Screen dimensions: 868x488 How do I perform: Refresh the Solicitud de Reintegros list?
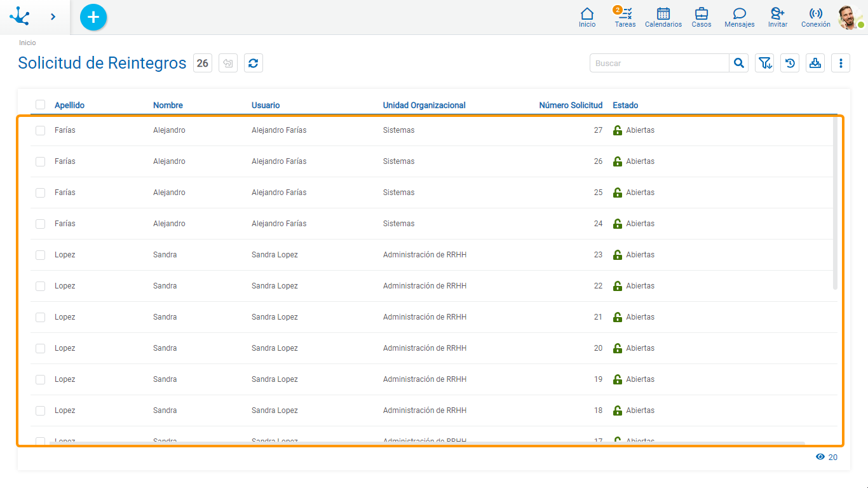[254, 63]
